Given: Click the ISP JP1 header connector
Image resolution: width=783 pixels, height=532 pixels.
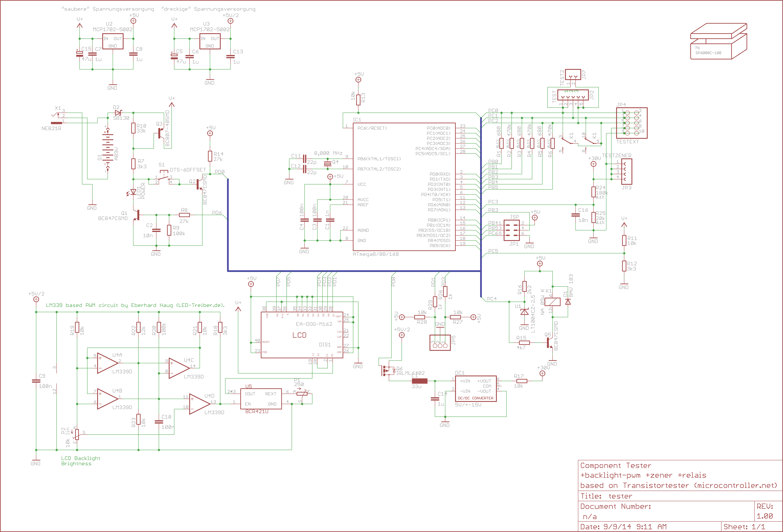Looking at the screenshot, I should tap(512, 230).
